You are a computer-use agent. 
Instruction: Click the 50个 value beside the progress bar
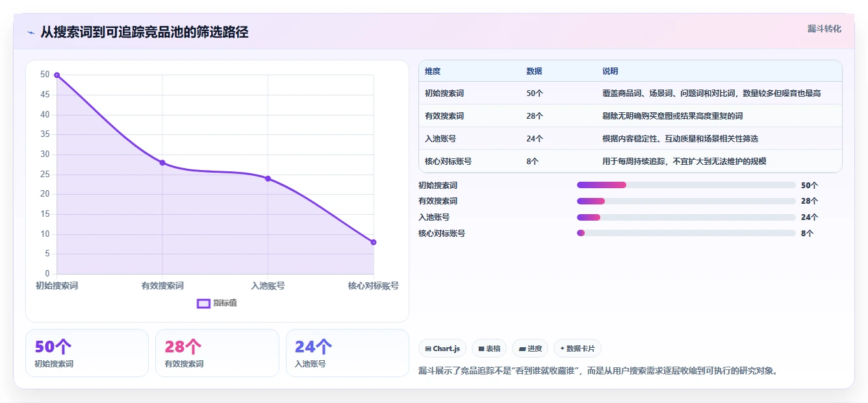point(810,185)
